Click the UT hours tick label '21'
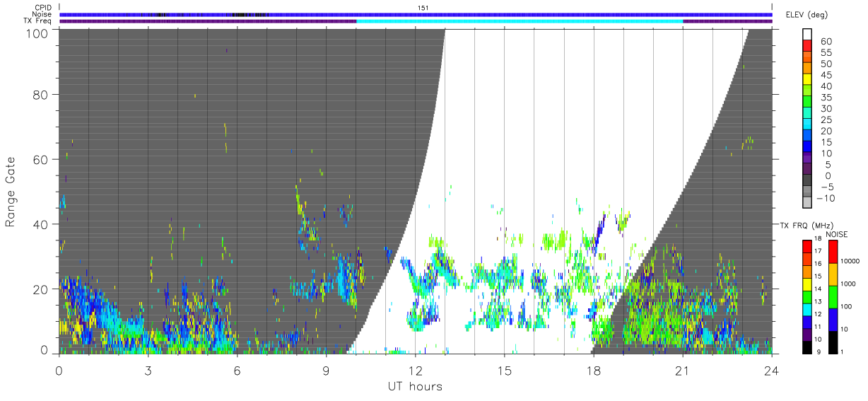 pyautogui.click(x=682, y=370)
